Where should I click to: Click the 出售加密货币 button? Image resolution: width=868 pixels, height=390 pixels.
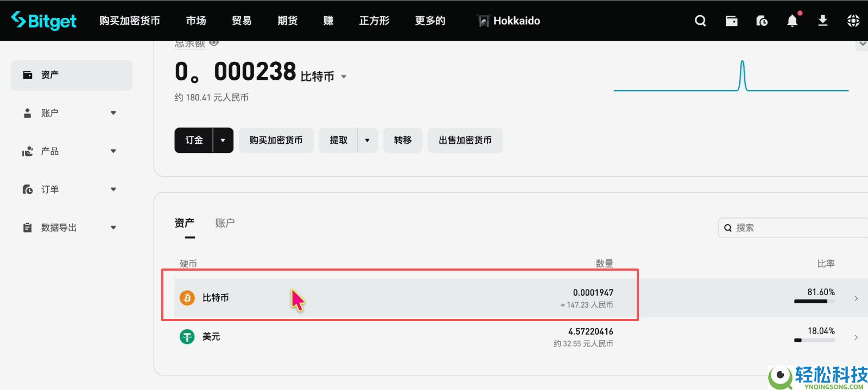465,140
